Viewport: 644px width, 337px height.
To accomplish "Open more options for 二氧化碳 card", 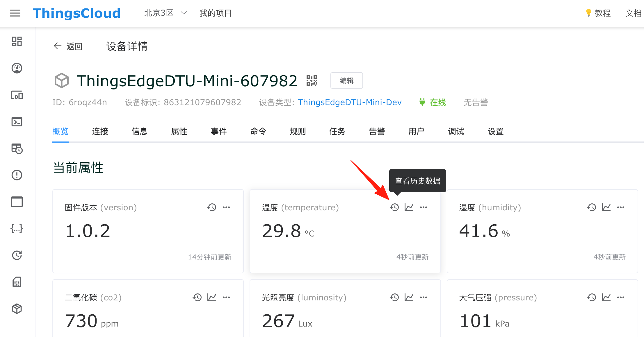I will pos(226,297).
